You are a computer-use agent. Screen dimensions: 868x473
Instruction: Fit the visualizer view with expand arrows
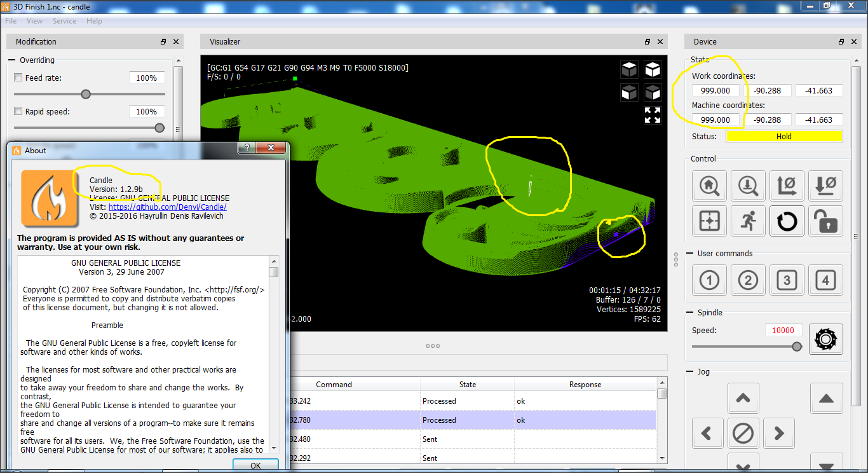[x=653, y=115]
